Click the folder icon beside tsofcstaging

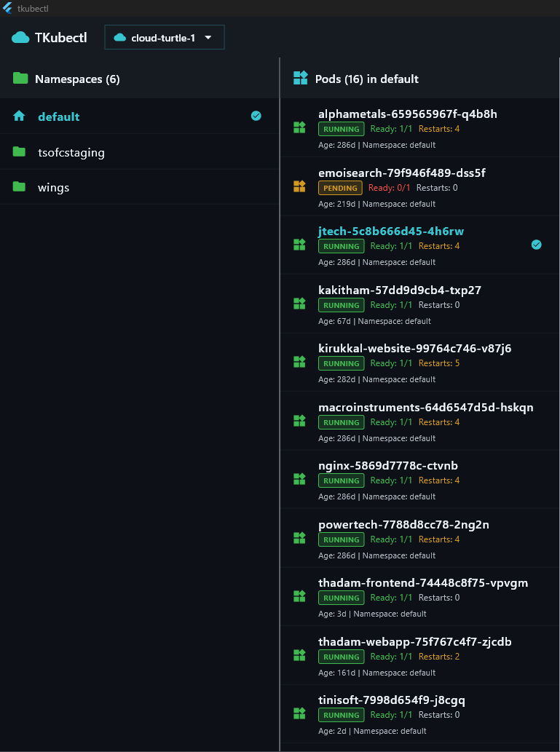[20, 151]
